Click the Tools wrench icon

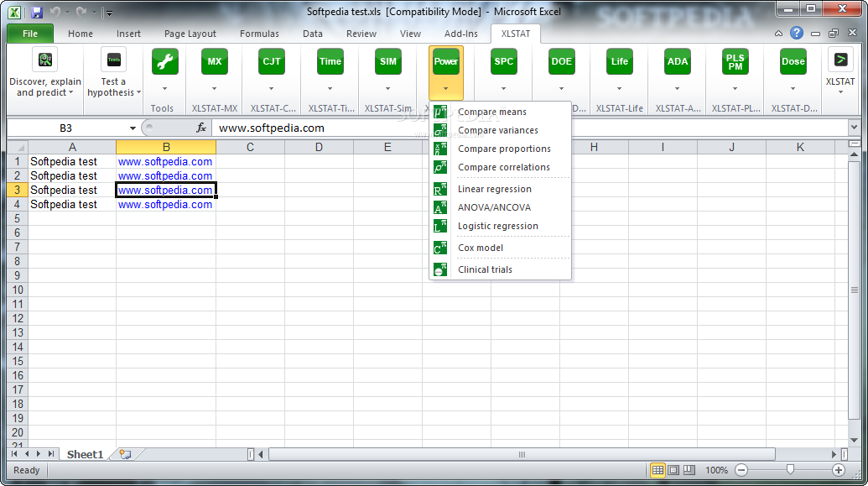click(x=165, y=61)
